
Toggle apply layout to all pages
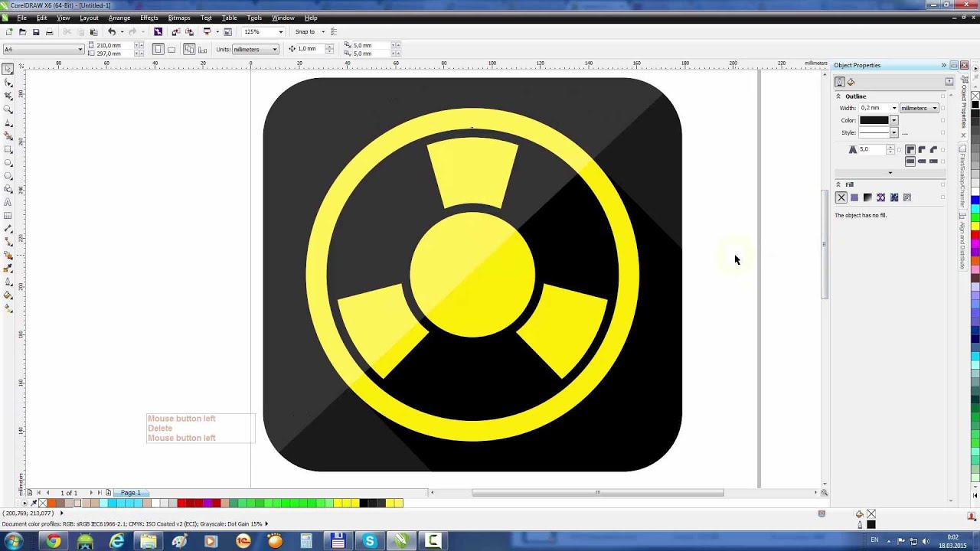click(188, 49)
